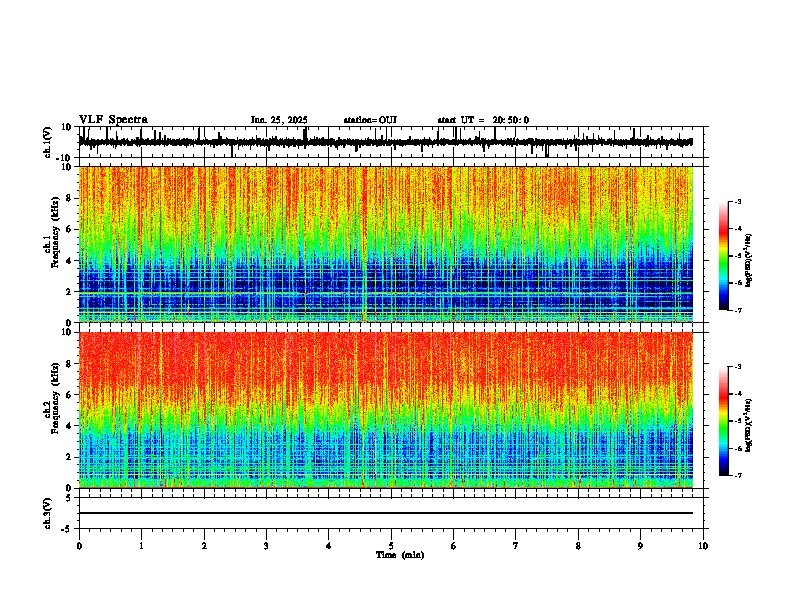792x612 pixels.
Task: Click the "VLF Spectra" title text
Action: (x=113, y=120)
